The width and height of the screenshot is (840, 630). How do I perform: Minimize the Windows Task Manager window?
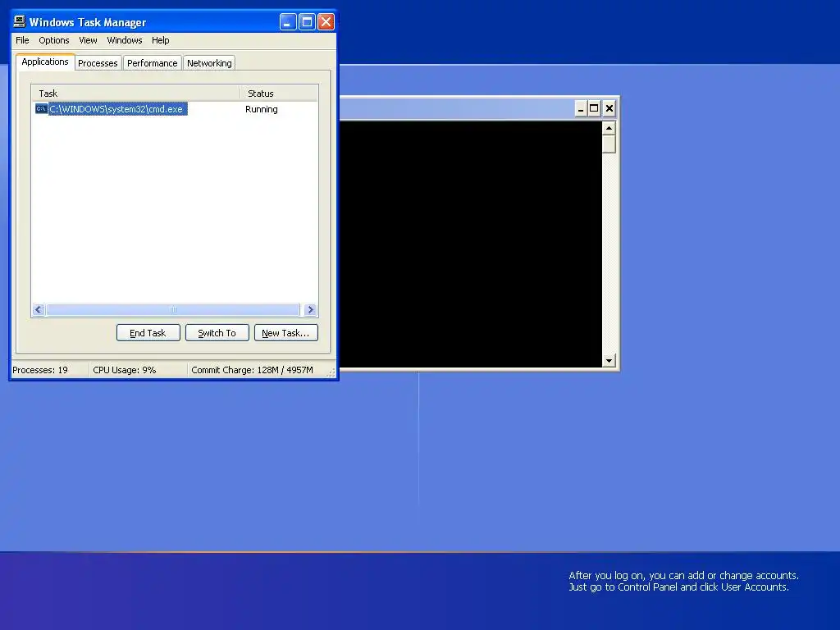pos(288,22)
